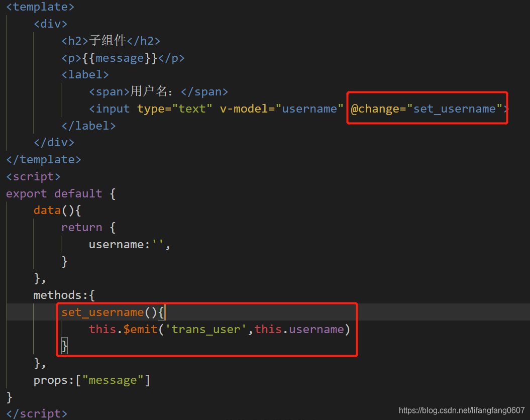Click the export default line
Screen dimensions: 530x420
tap(61, 193)
